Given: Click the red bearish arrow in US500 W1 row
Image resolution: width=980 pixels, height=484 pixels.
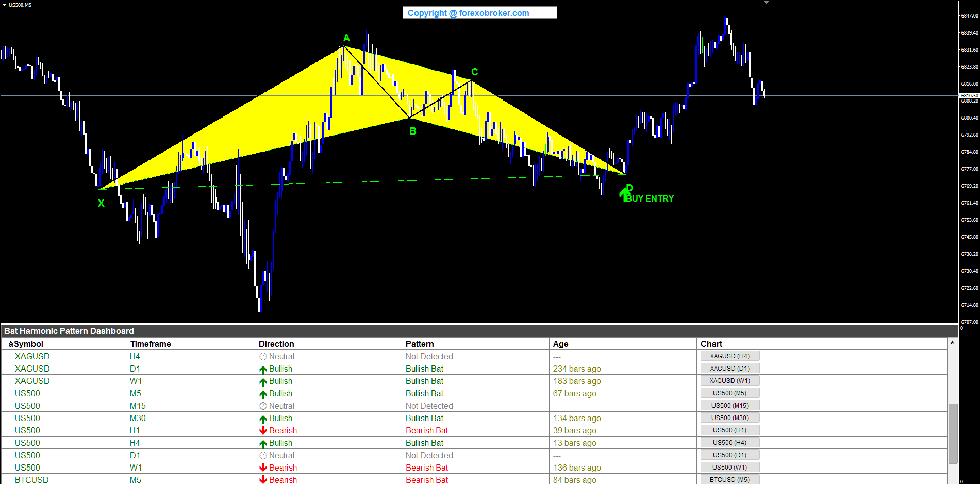Looking at the screenshot, I should pos(263,468).
